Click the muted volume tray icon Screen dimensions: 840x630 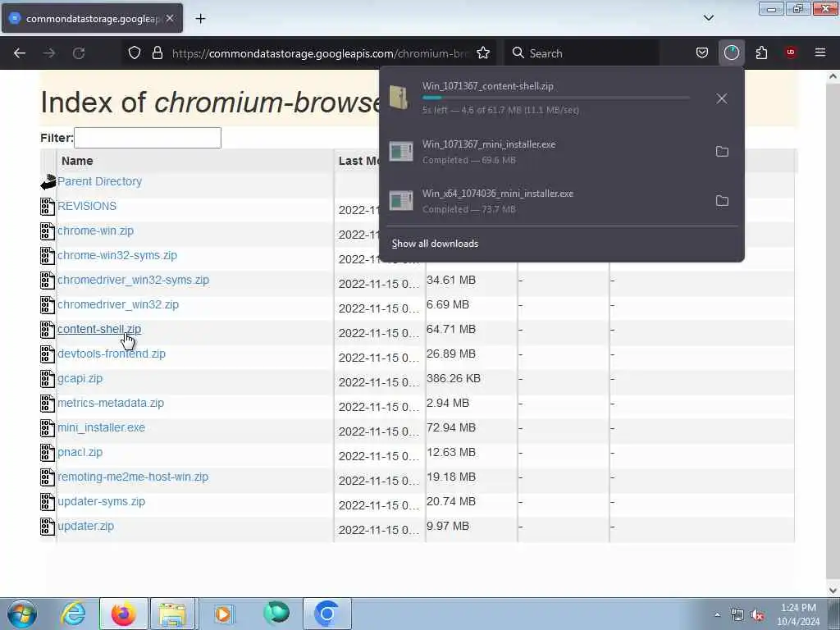point(757,615)
